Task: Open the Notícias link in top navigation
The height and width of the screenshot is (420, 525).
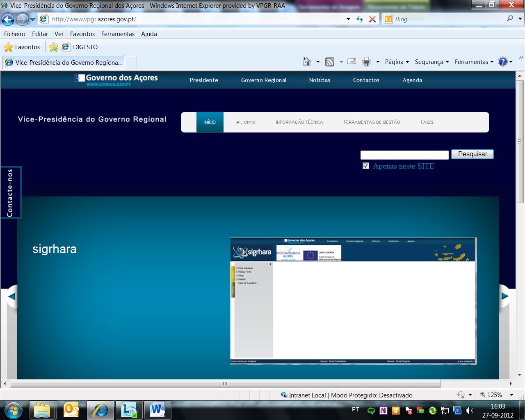Action: click(320, 80)
